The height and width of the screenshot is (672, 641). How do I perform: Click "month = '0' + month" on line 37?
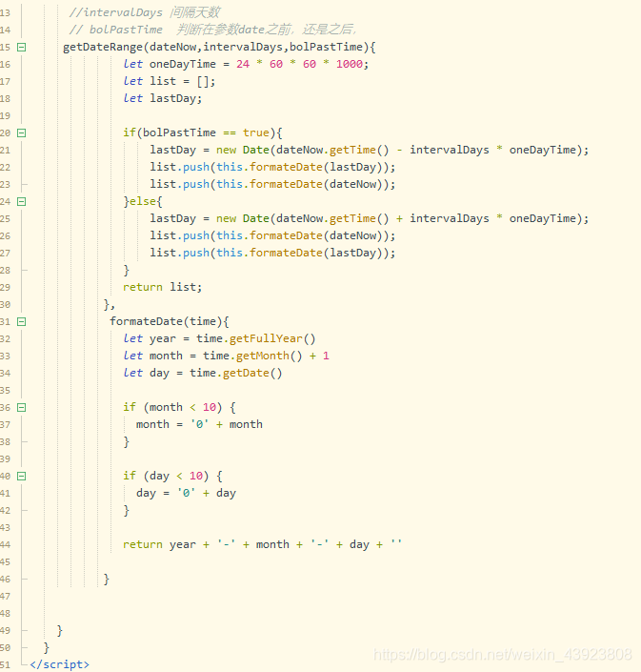(x=199, y=424)
